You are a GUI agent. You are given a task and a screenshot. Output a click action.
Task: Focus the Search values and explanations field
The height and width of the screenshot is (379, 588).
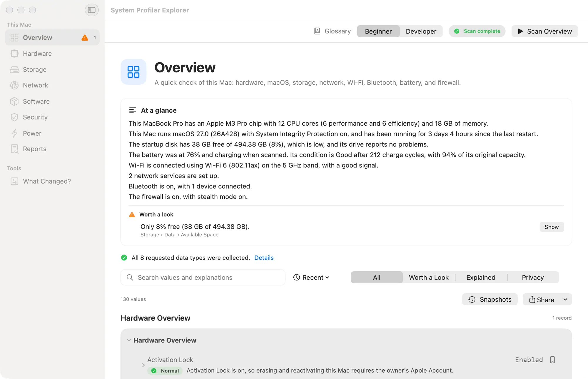click(203, 277)
